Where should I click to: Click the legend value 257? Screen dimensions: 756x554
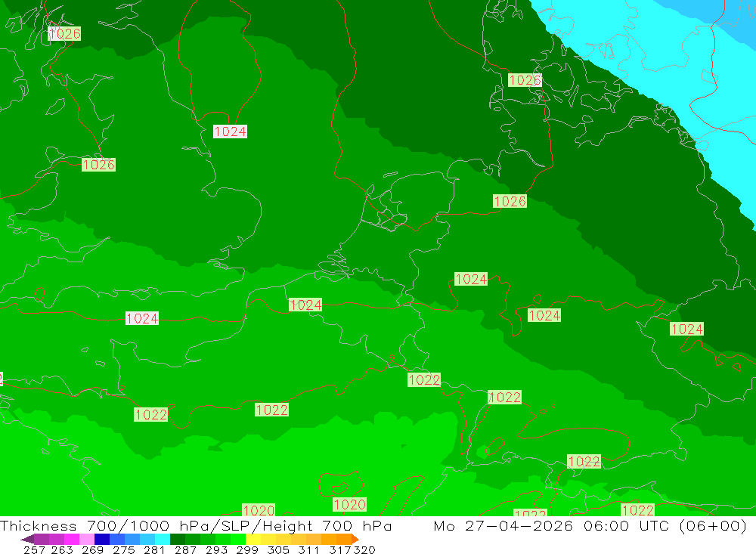34,549
